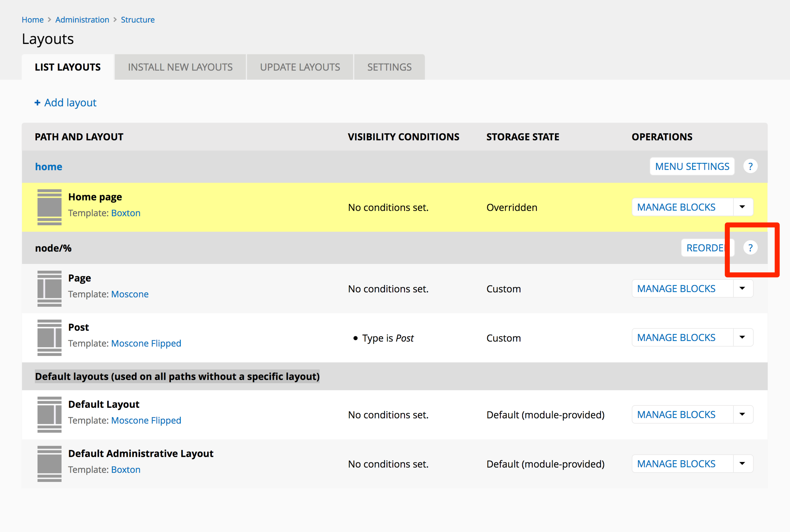The height and width of the screenshot is (532, 790).
Task: Manage blocks for Default Administrative Layout
Action: coord(683,463)
